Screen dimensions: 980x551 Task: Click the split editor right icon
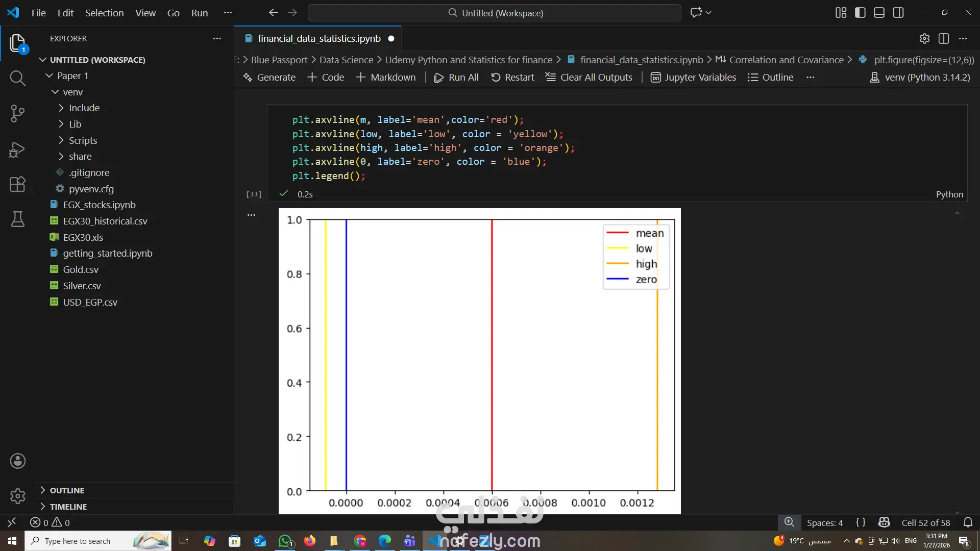[x=944, y=38]
